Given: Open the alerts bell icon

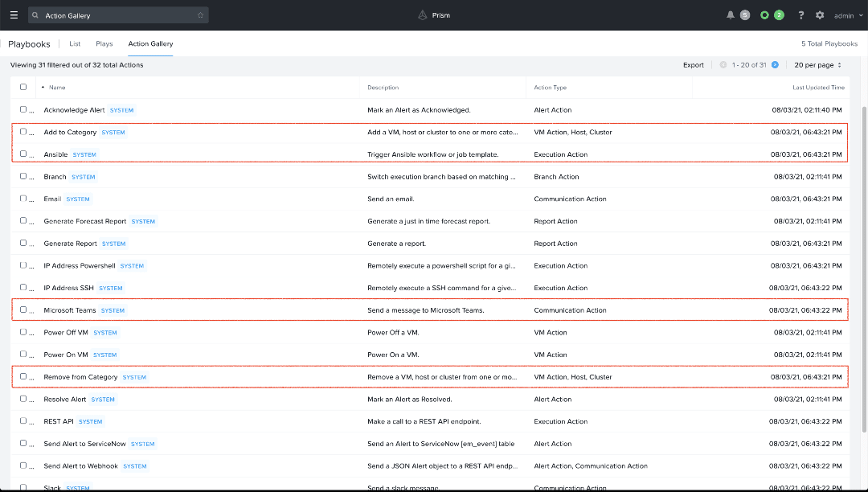Looking at the screenshot, I should pyautogui.click(x=730, y=15).
